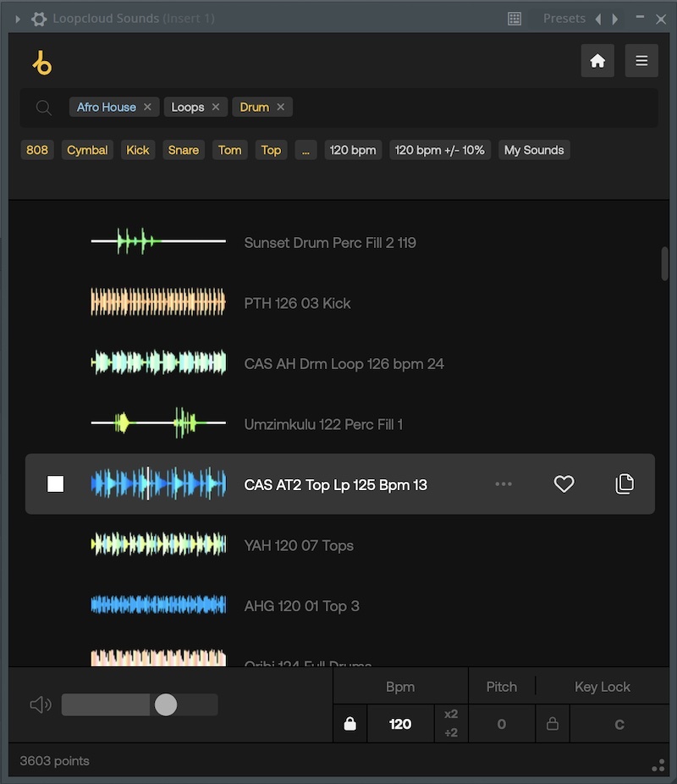
Task: Expand the plugin window menu arrow
Action: [18, 19]
